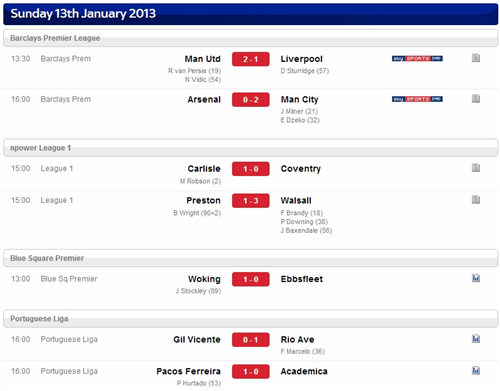Open stats icon for Pacos Ferreira v Academica
Screen dimensions: 500x391
[x=476, y=370]
